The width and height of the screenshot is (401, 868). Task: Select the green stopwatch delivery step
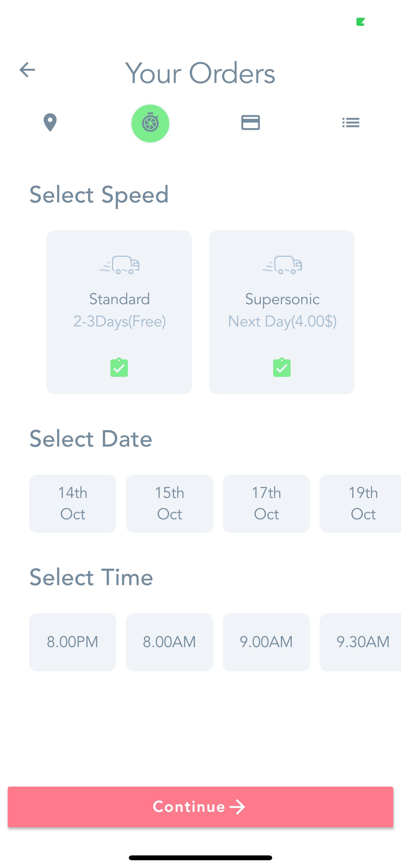150,123
